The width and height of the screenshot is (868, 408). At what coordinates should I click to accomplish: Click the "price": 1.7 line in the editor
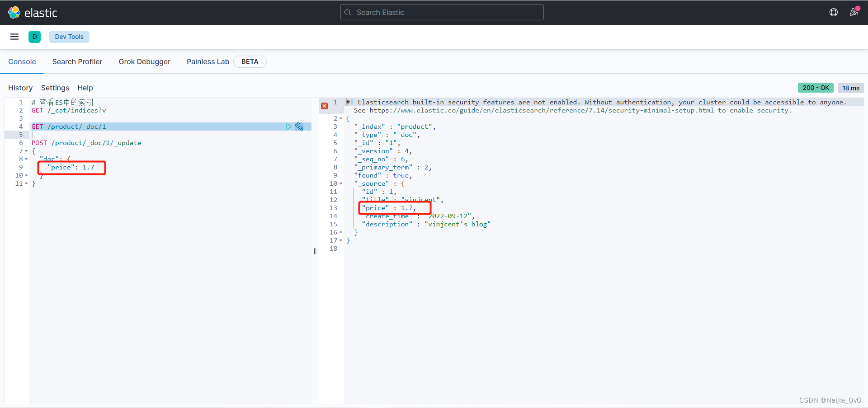71,167
